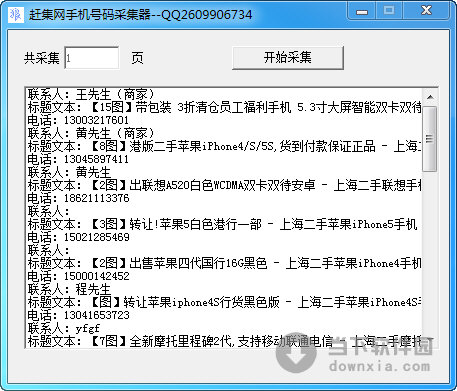Click the line 联系人：程先生
This screenshot has width=457, height=391.
tap(69, 289)
